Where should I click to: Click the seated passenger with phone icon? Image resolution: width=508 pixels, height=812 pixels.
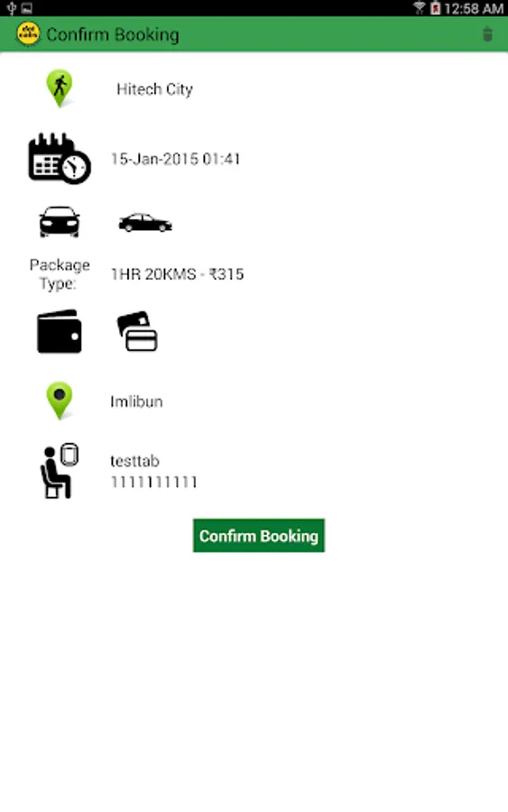point(60,471)
